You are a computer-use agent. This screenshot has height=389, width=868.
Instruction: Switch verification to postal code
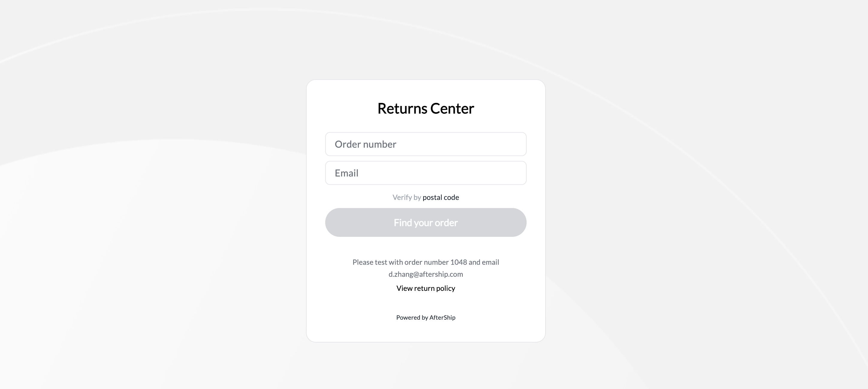click(x=440, y=198)
